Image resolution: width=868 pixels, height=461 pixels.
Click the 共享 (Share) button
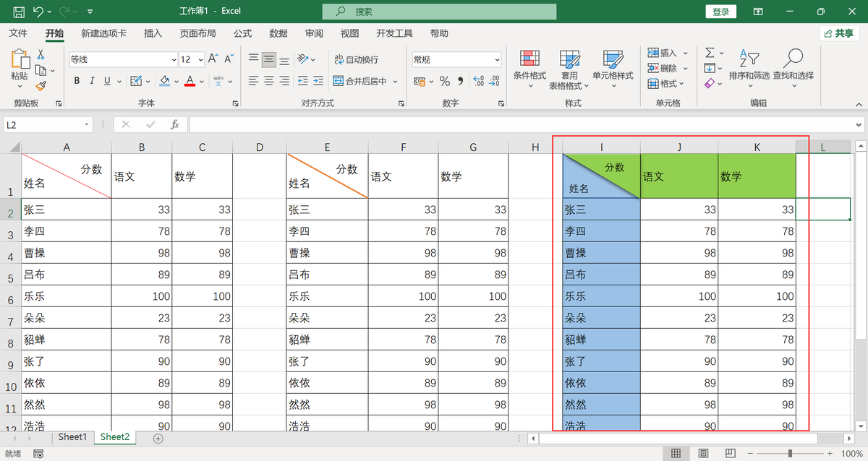[x=839, y=33]
